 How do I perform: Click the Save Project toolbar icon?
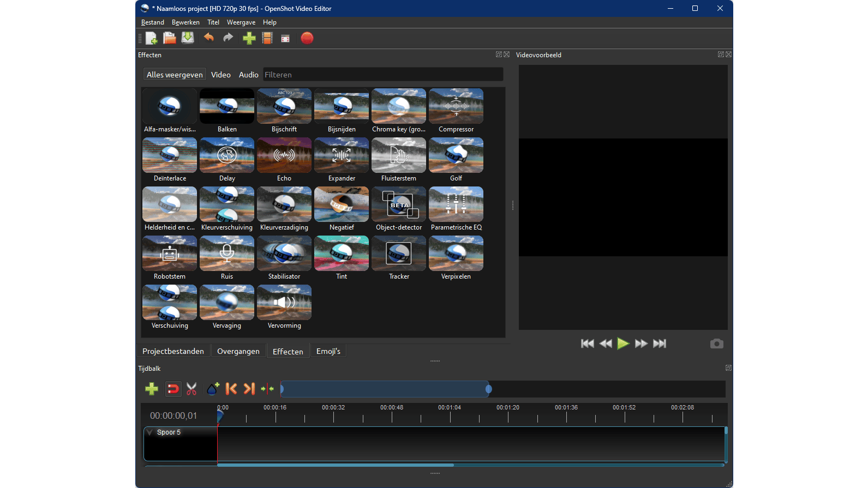[x=188, y=38]
